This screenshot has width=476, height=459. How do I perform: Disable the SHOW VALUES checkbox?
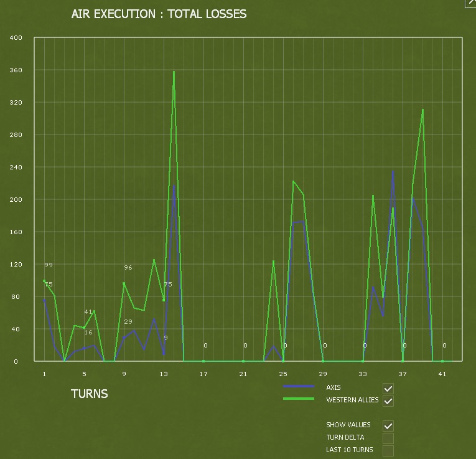coord(388,426)
